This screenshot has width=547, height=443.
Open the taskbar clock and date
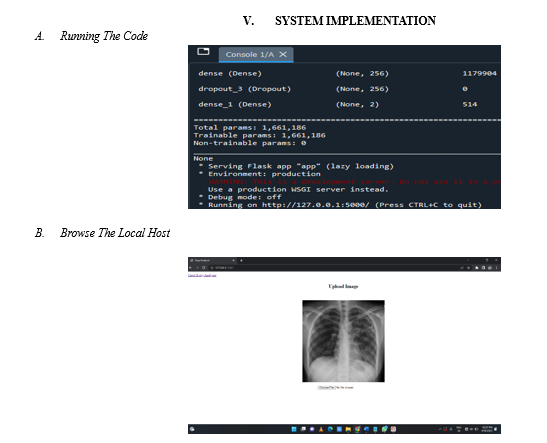(487, 429)
